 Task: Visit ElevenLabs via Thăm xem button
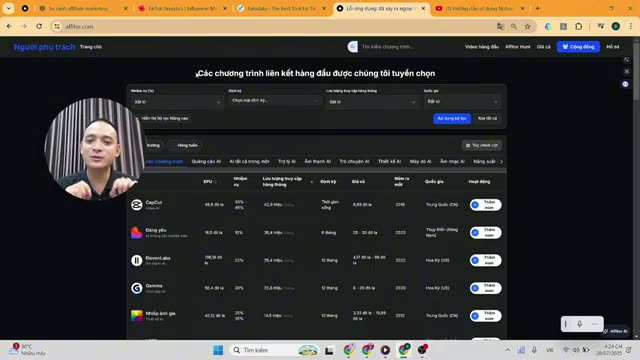(x=485, y=260)
